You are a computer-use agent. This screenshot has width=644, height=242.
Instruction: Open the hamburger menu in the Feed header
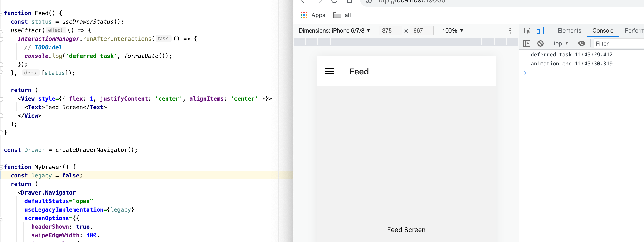click(330, 71)
